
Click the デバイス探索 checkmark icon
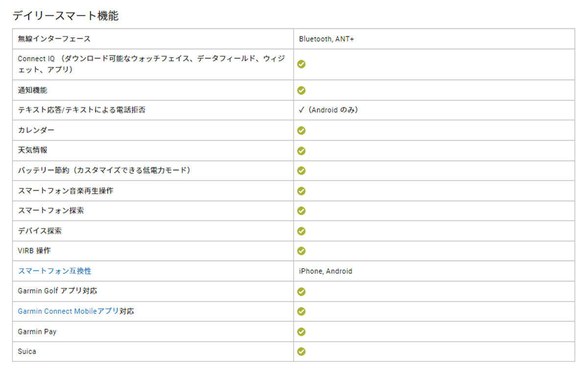301,231
